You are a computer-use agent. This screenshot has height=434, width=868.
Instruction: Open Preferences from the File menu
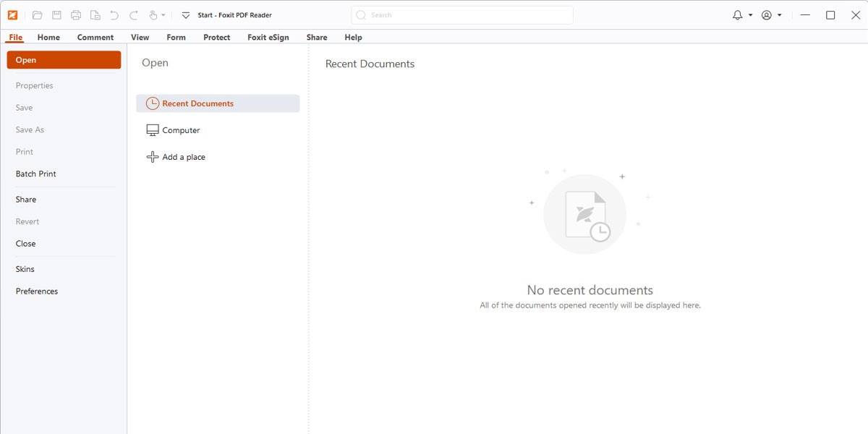coord(37,292)
